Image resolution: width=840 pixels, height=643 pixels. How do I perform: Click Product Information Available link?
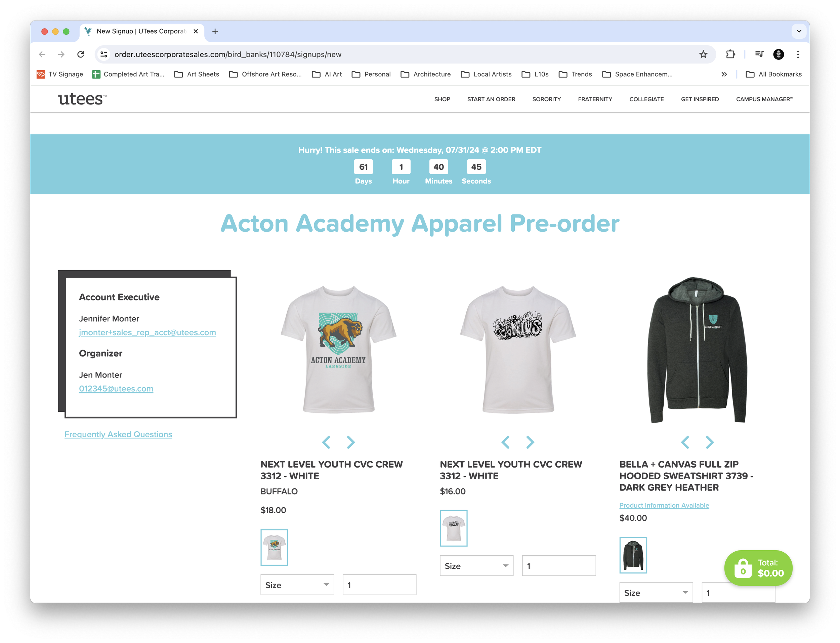coord(664,505)
